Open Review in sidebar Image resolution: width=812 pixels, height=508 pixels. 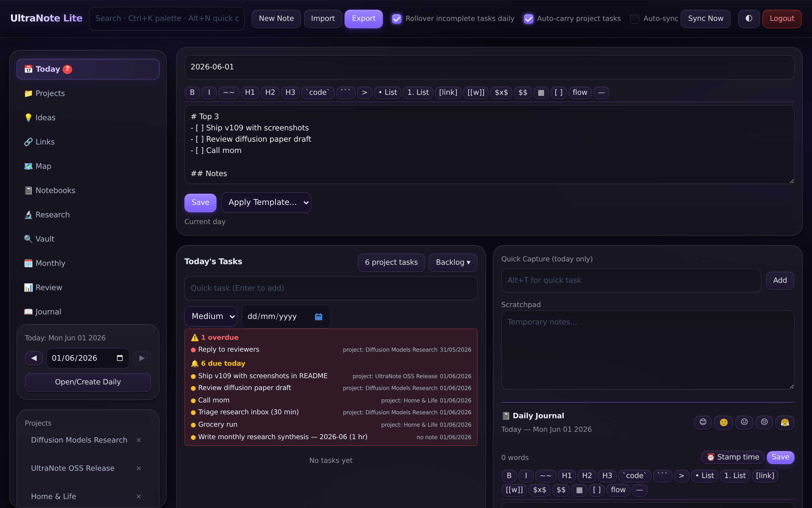tap(88, 288)
